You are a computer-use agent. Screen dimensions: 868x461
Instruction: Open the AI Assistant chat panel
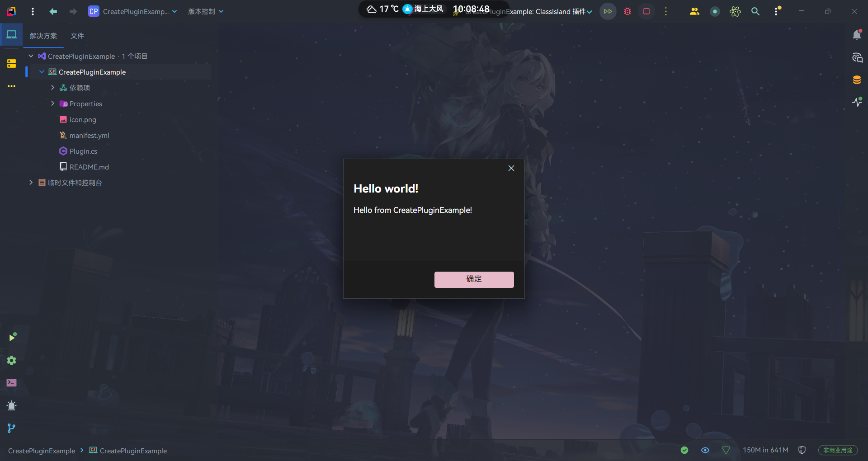point(857,57)
